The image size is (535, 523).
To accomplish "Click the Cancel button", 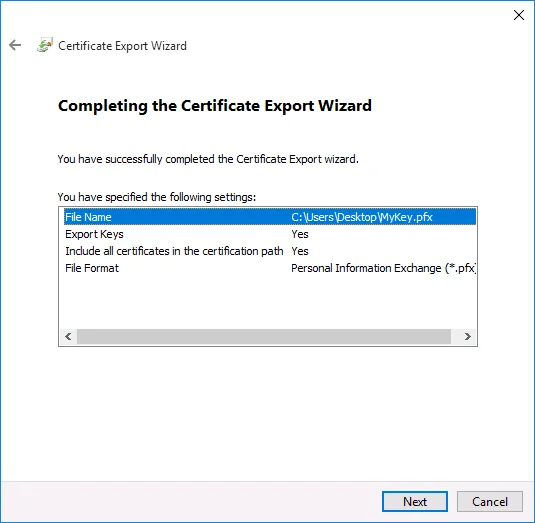I will point(490,501).
